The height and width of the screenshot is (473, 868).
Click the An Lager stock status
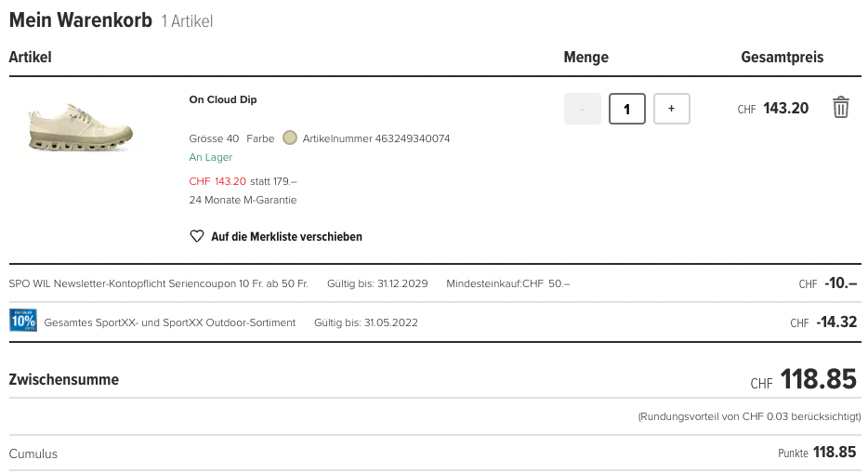coord(211,158)
